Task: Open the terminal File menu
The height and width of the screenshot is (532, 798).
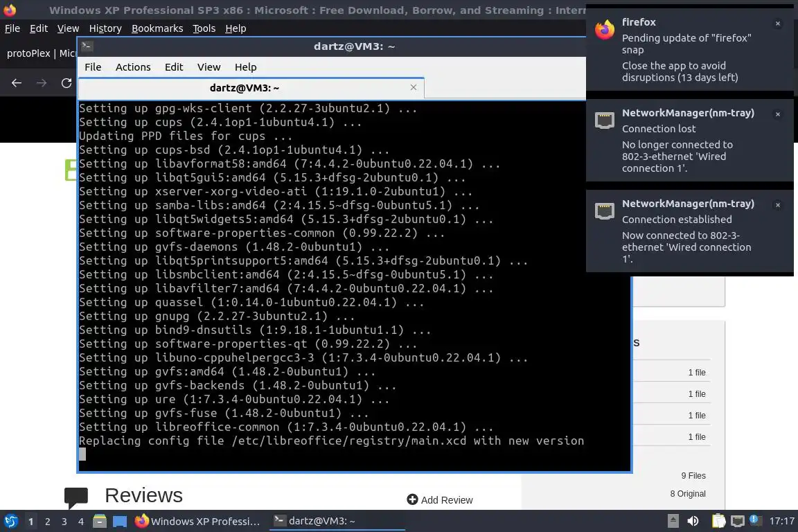Action: [x=93, y=67]
